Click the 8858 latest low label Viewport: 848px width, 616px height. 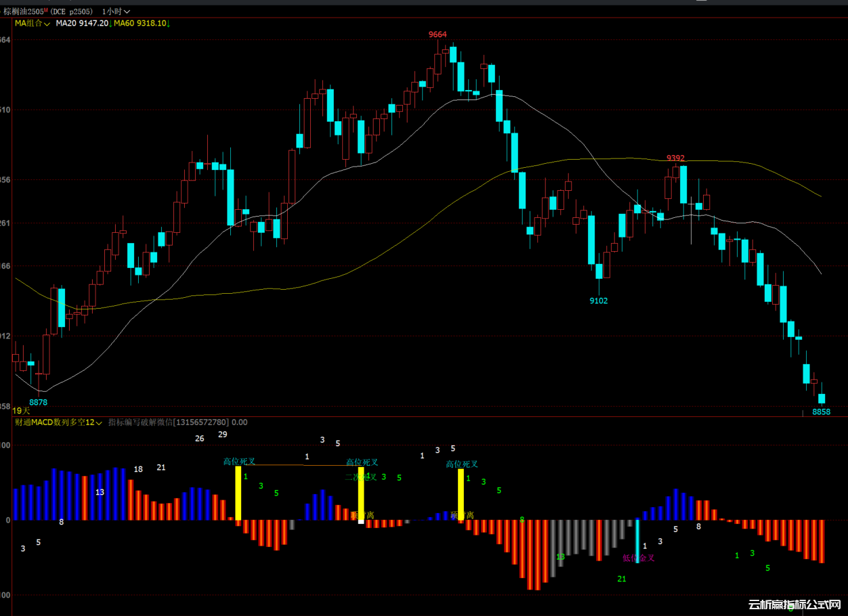[821, 412]
